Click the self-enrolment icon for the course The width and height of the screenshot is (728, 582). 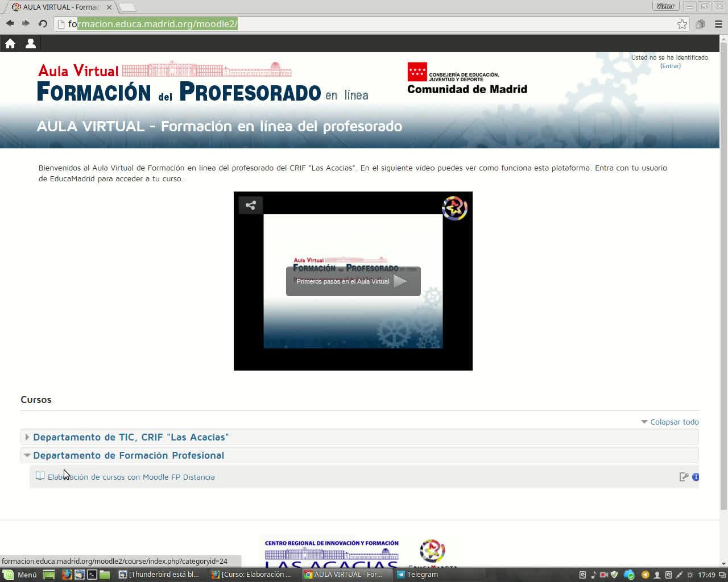[684, 477]
